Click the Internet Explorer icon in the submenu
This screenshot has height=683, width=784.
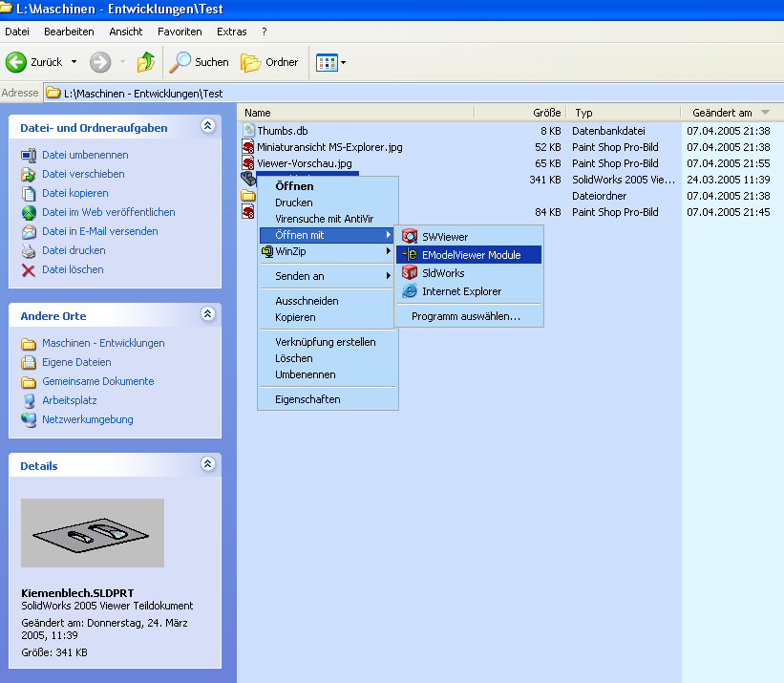(x=410, y=291)
